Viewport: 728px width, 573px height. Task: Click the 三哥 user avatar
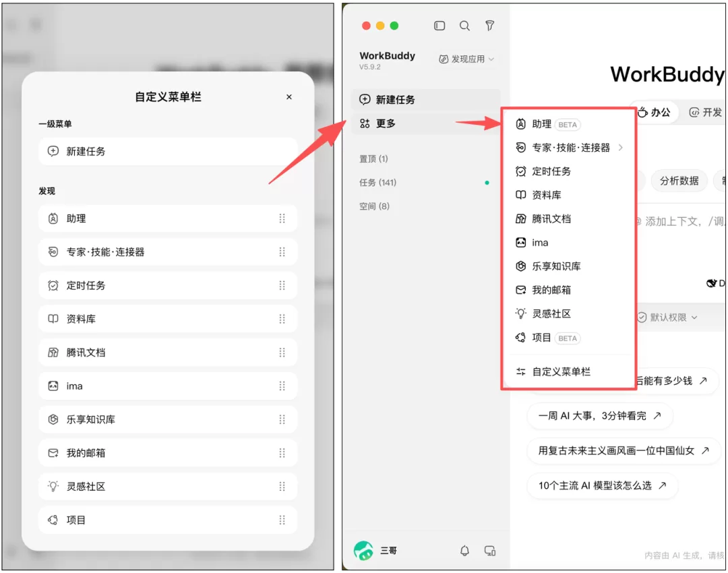click(363, 550)
